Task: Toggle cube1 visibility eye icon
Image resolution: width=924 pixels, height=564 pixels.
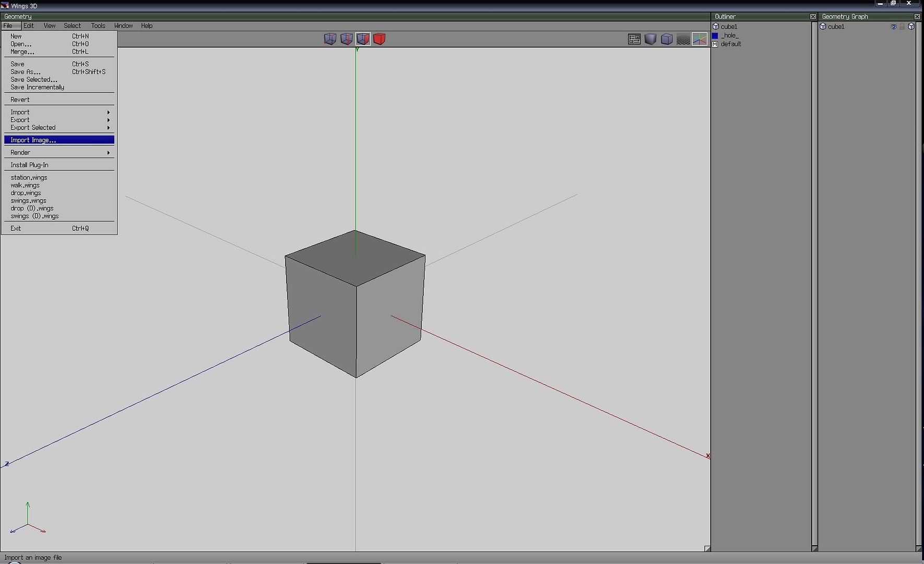Action: click(893, 27)
